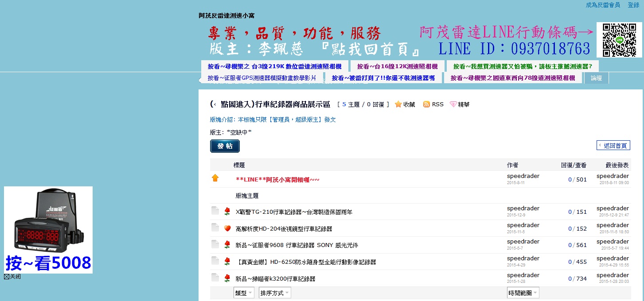
Task: Open the 登錄 login link
Action: pos(633,5)
